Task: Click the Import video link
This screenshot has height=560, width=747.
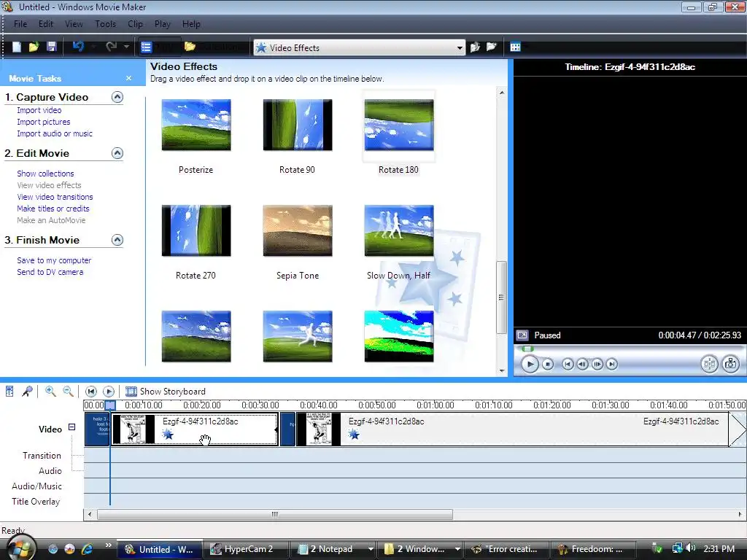Action: click(39, 110)
